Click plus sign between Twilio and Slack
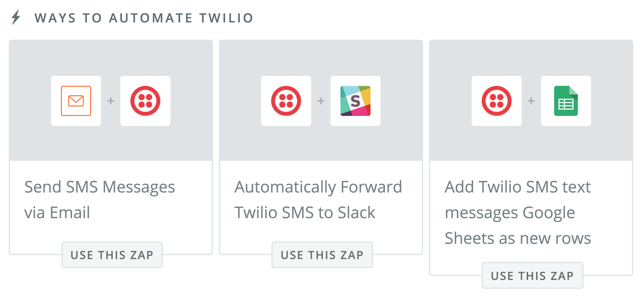This screenshot has height=302, width=644. (x=321, y=101)
